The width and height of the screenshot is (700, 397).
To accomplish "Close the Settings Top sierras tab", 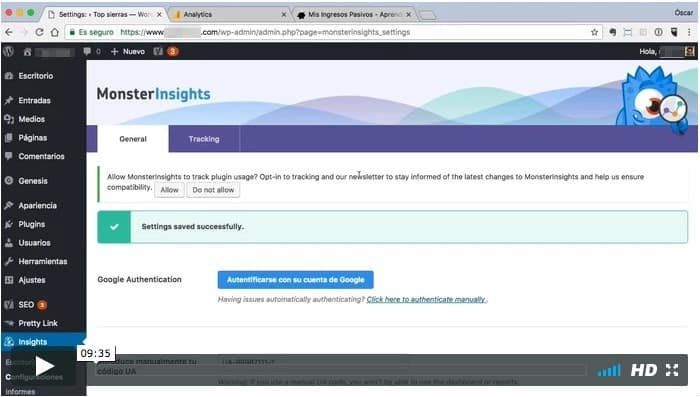I will point(159,14).
